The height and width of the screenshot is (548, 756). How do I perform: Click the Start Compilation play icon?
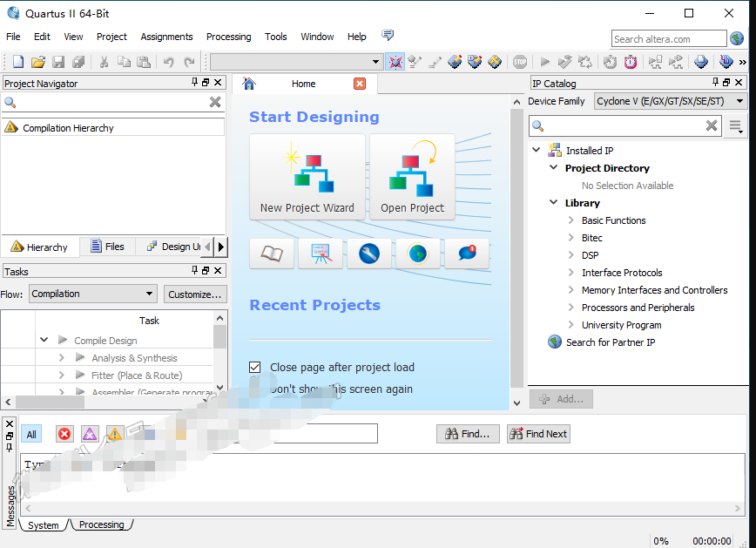click(545, 62)
